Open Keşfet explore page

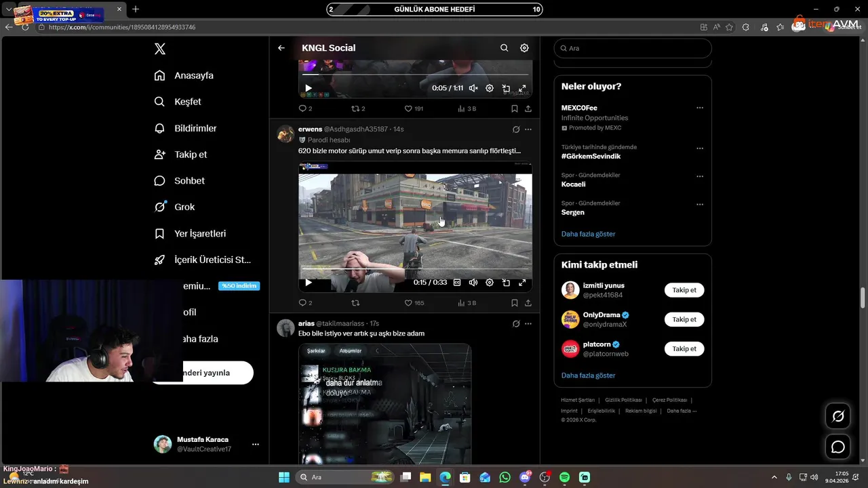(x=178, y=102)
